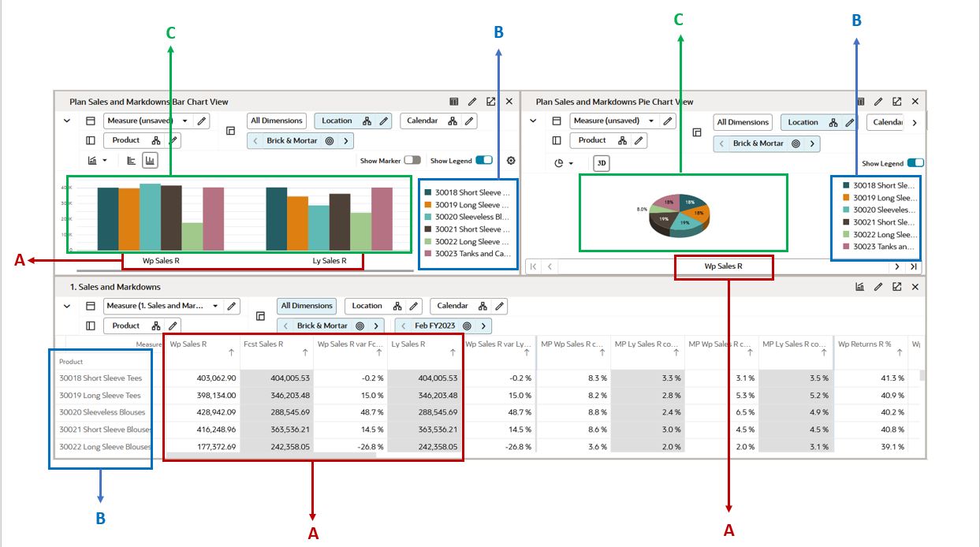
Task: Open the maximize view icon in Pie Chart panel
Action: [x=896, y=102]
